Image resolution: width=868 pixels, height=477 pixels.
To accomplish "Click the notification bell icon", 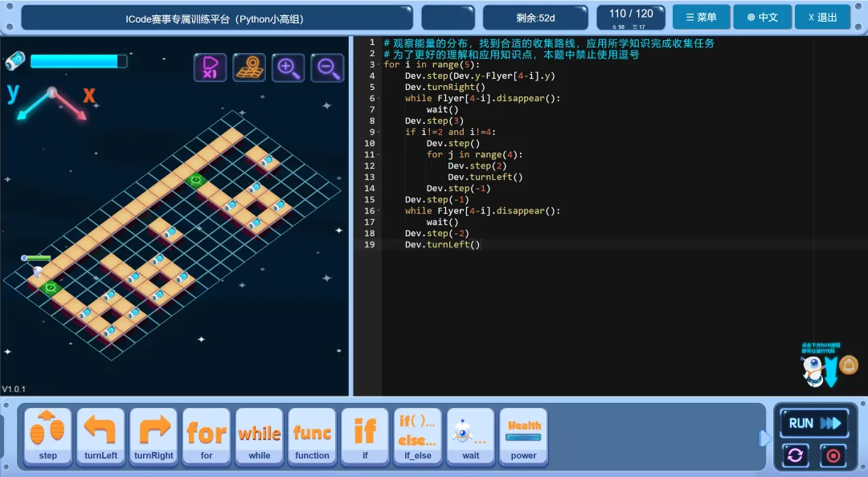I will click(849, 365).
